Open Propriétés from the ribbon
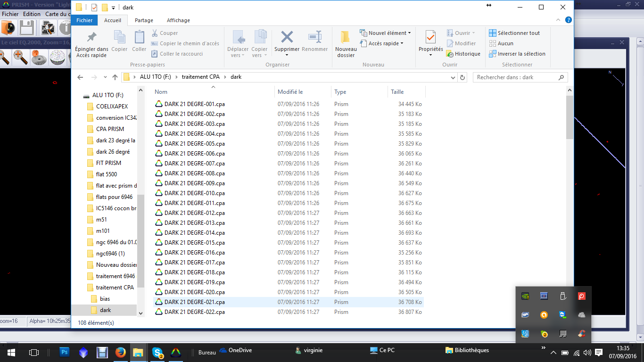 click(430, 38)
